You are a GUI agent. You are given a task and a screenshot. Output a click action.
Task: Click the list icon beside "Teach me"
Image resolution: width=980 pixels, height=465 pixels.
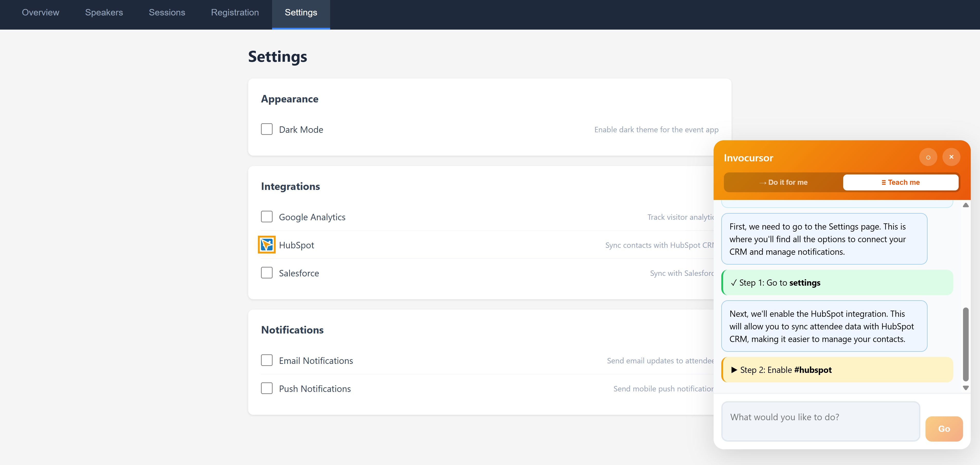click(x=883, y=182)
